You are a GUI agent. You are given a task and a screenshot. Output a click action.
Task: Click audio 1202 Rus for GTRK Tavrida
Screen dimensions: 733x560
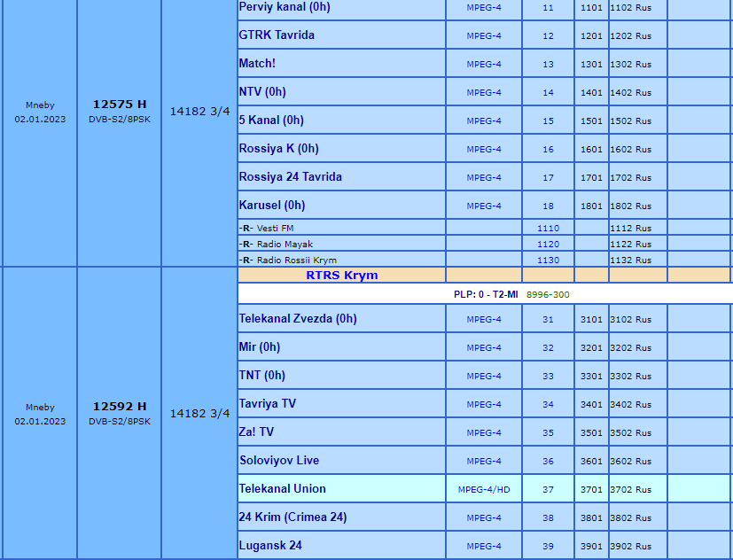[x=630, y=36]
